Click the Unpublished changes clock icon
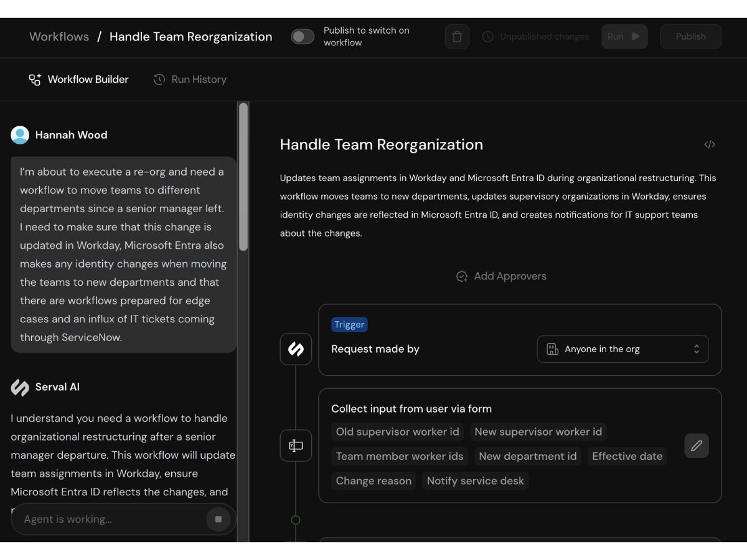This screenshot has width=747, height=560. (x=488, y=37)
